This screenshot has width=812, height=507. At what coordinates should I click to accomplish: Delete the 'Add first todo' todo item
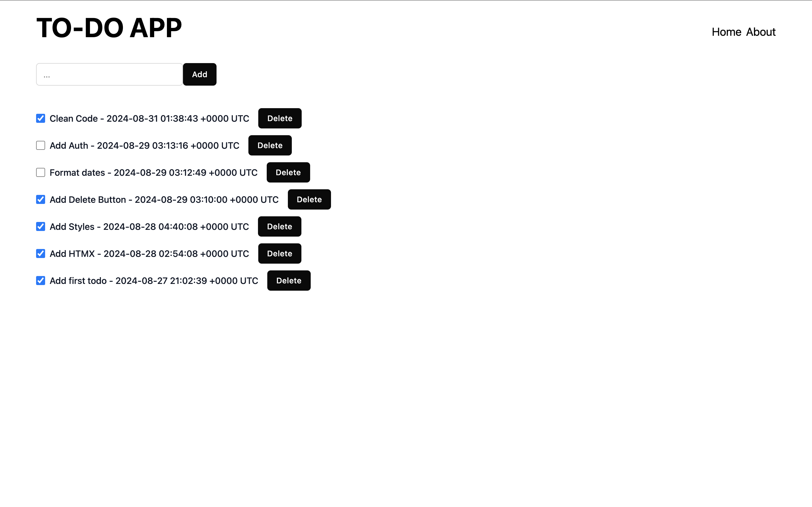point(288,280)
